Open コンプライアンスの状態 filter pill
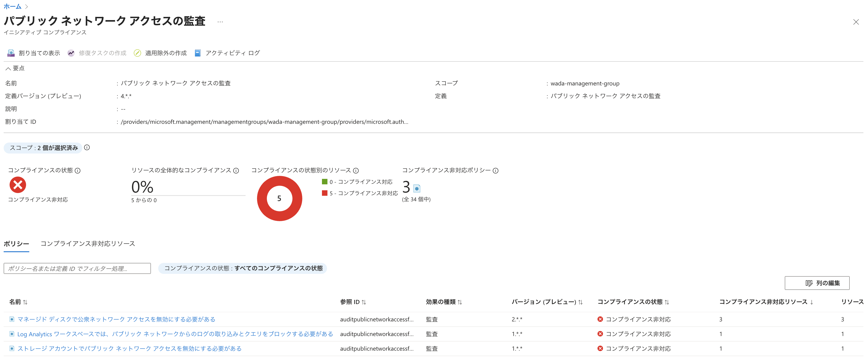This screenshot has height=360, width=868. coord(243,268)
